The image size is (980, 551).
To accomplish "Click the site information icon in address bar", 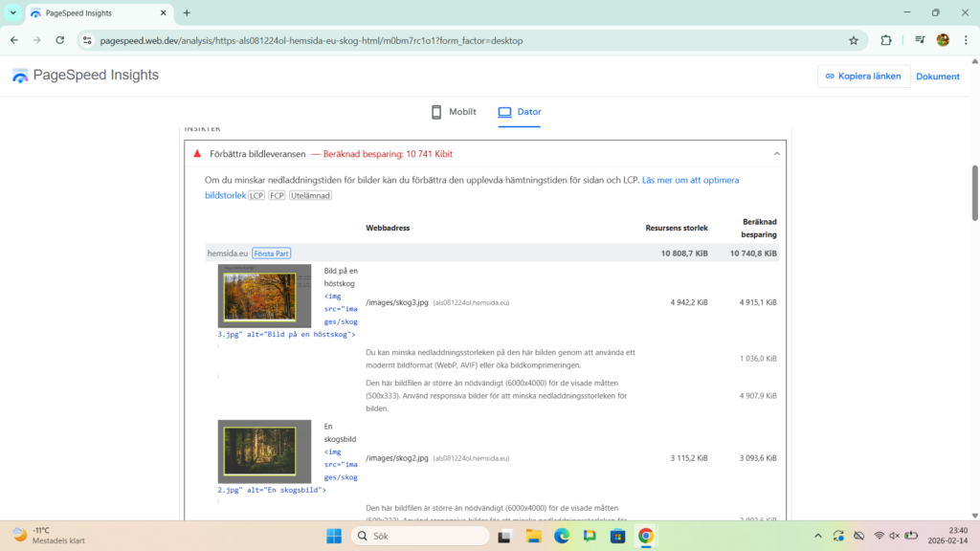I will pyautogui.click(x=86, y=40).
